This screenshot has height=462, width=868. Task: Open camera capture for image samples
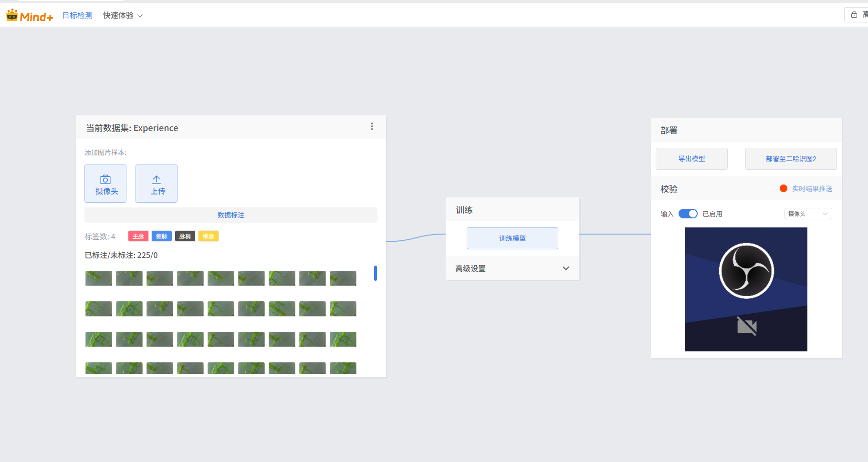pos(105,184)
